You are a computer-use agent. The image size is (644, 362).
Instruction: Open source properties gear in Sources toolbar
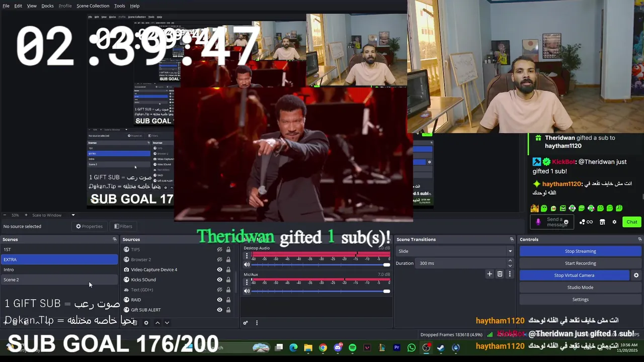click(146, 323)
